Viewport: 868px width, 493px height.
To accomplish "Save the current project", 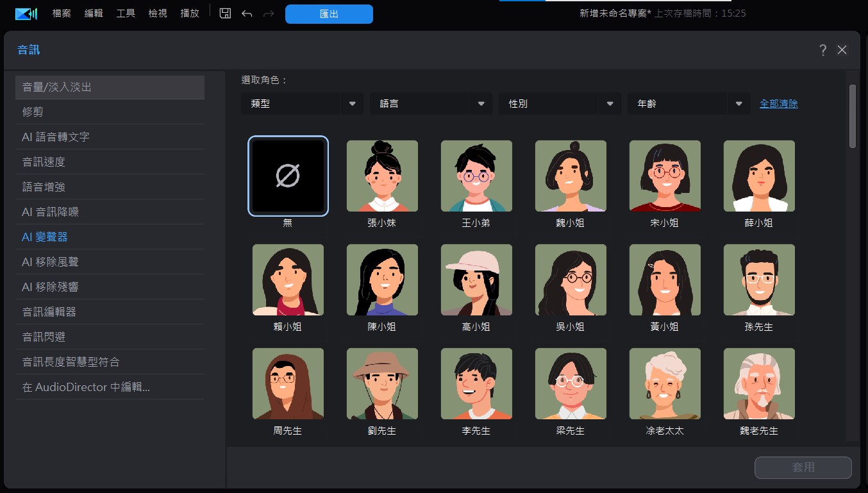I will [x=225, y=13].
